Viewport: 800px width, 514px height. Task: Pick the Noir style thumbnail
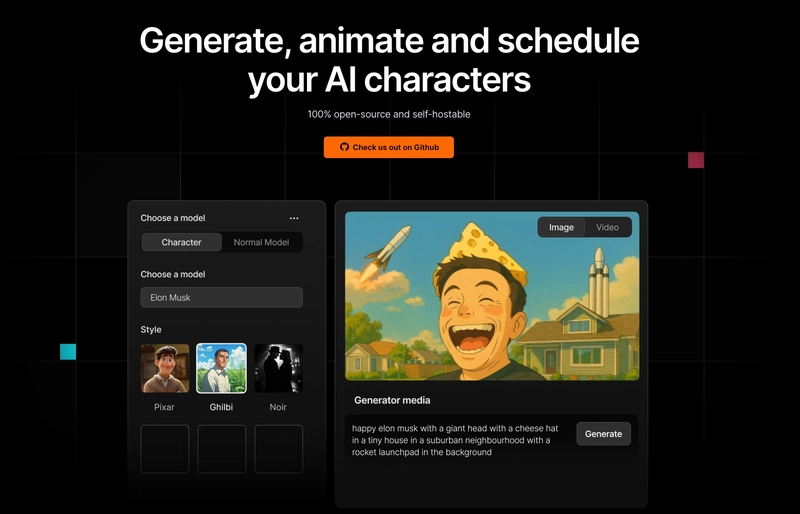278,368
